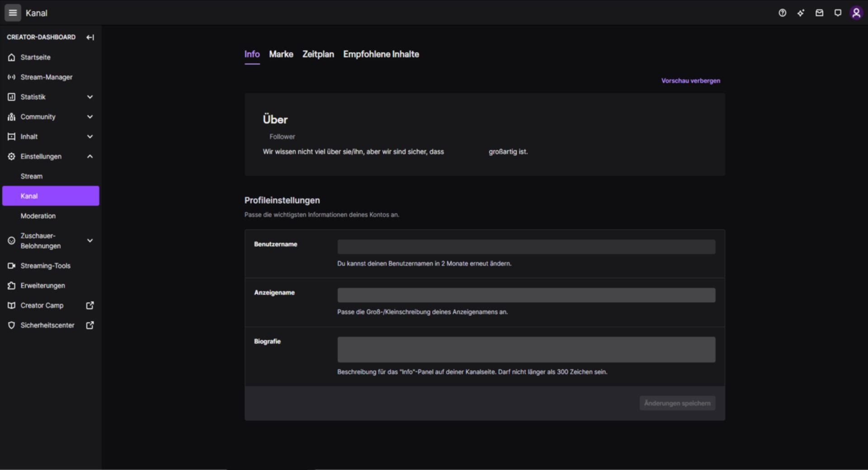
Task: Open Stream-Manager in the sidebar
Action: click(x=46, y=77)
